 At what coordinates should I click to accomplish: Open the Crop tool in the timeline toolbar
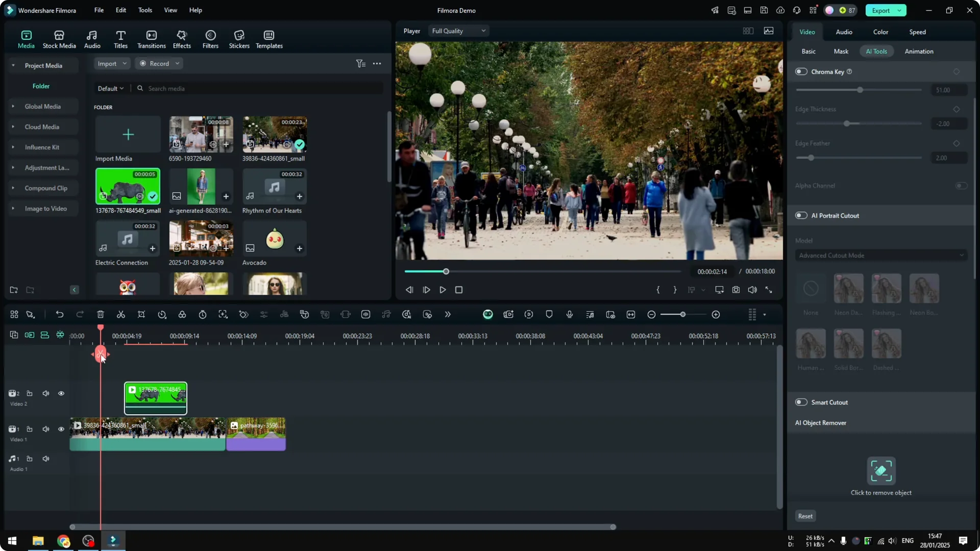click(141, 314)
